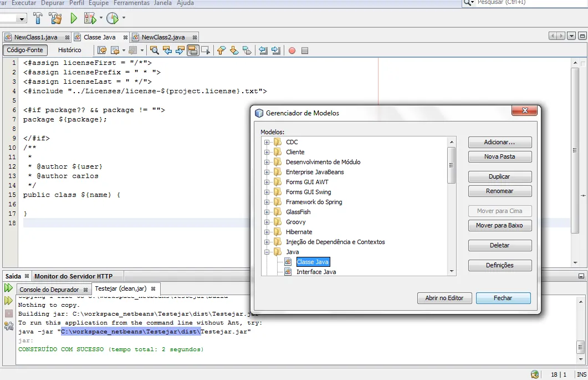Viewport: 588px width, 380px height.
Task: Run the project with green play icon
Action: pyautogui.click(x=74, y=18)
